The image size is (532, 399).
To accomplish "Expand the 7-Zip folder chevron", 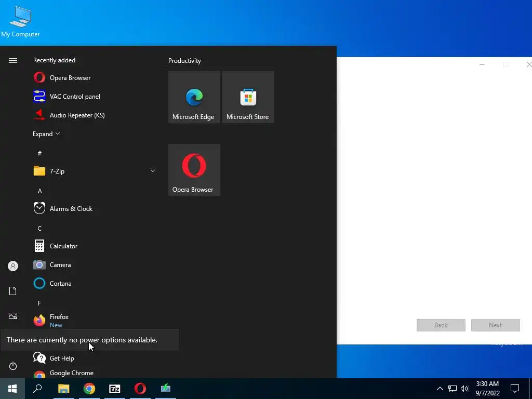I will [x=153, y=171].
